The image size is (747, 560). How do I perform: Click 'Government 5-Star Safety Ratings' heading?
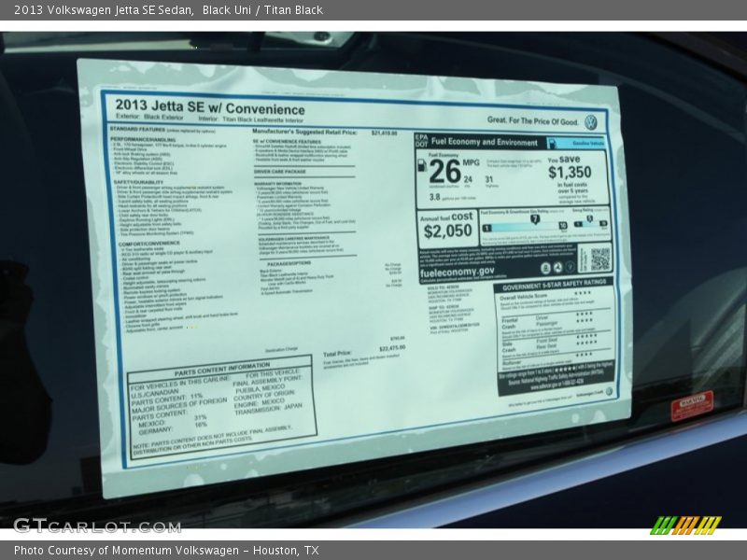(x=554, y=285)
